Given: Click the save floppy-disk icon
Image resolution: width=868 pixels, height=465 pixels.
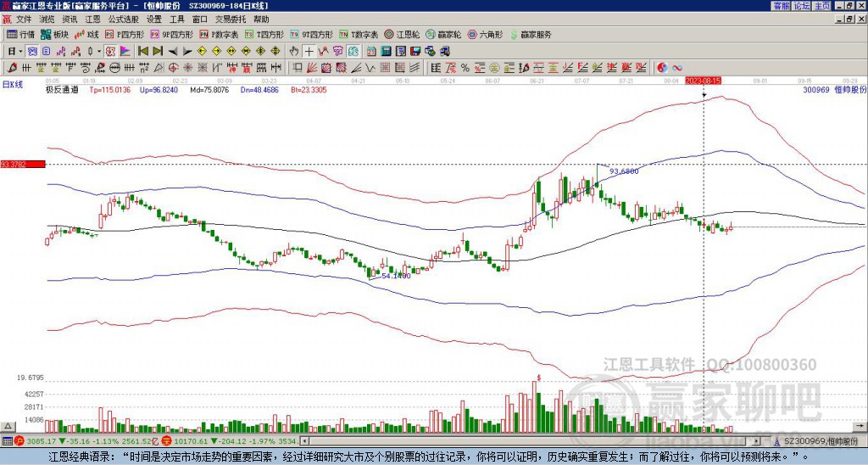Looking at the screenshot, I should (415, 51).
